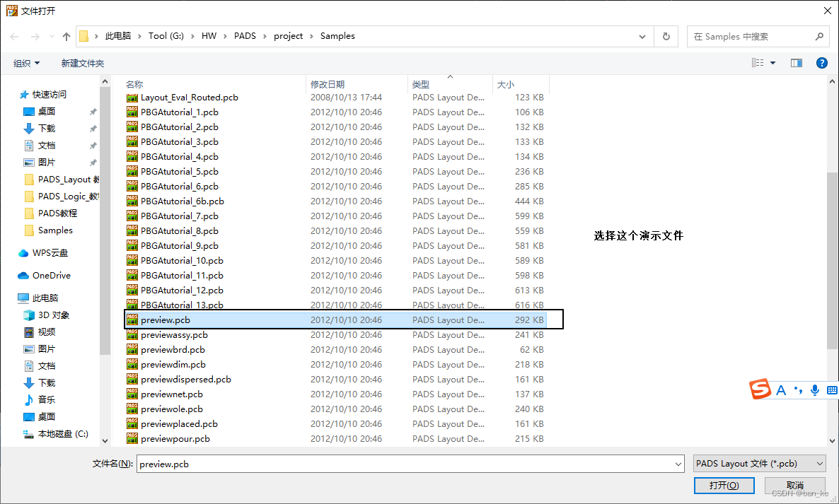
Task: Toggle the preview pane icon
Action: (x=797, y=62)
